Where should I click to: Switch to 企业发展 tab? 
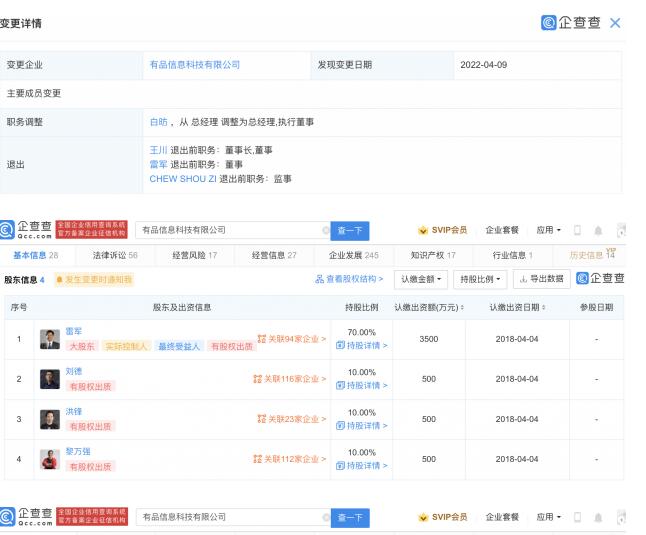pyautogui.click(x=353, y=255)
